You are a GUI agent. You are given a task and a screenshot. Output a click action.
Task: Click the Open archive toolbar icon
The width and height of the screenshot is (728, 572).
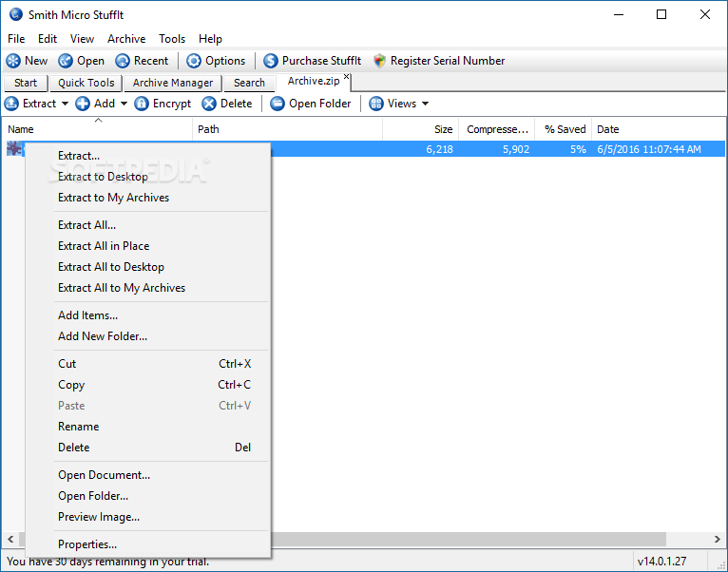[x=66, y=61]
